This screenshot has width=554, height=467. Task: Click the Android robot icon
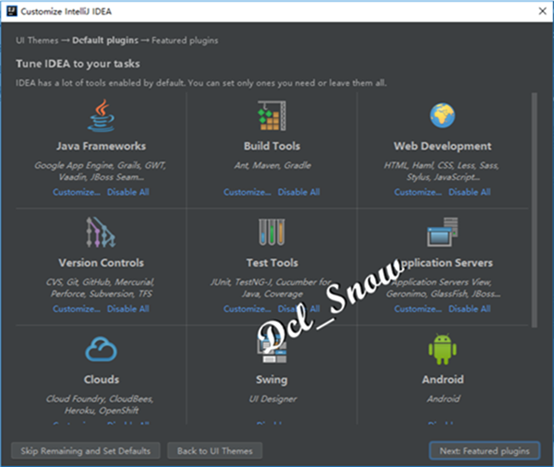(x=442, y=349)
